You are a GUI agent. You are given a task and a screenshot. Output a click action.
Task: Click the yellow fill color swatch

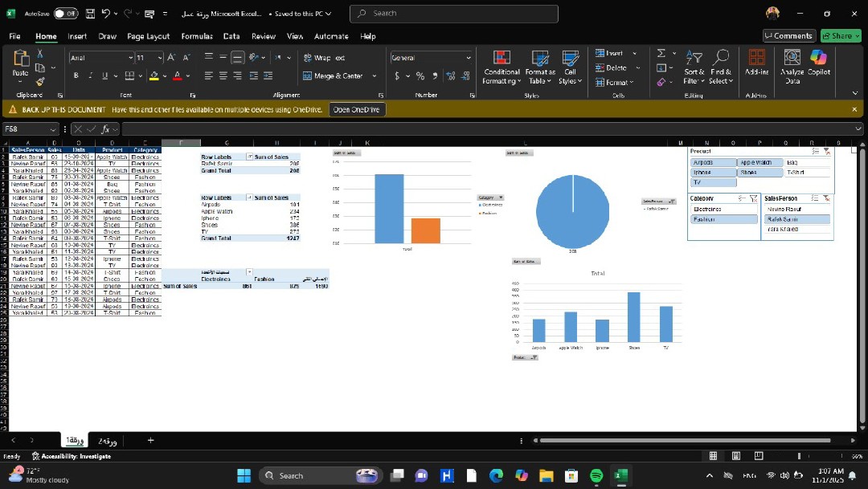pos(154,76)
